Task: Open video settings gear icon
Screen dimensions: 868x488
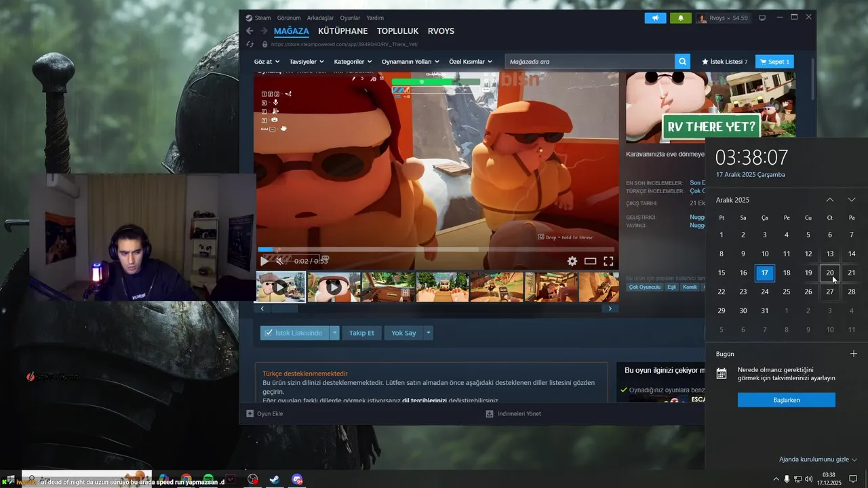Action: pos(572,261)
